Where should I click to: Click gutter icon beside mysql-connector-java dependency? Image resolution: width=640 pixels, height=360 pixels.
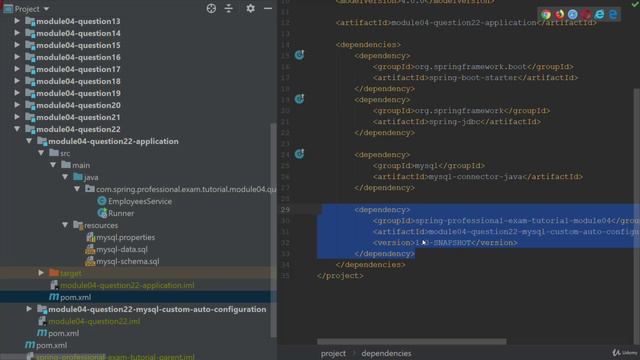299,154
